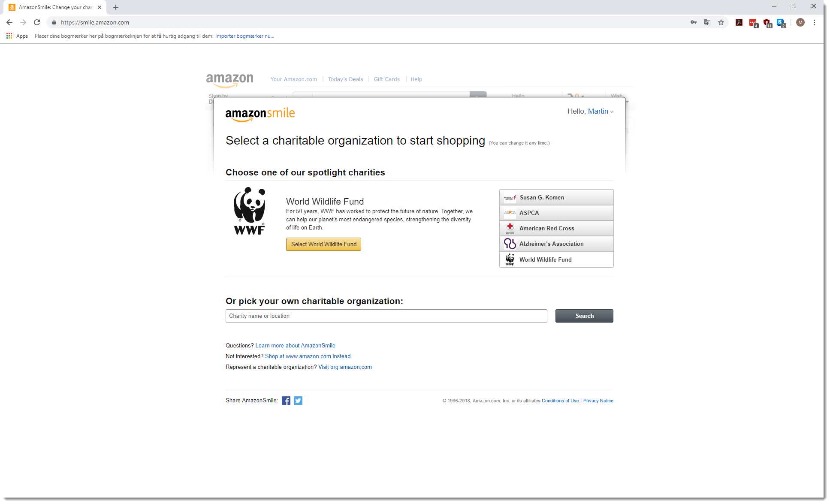Click the charity name search field
This screenshot has height=504, width=830.
386,316
